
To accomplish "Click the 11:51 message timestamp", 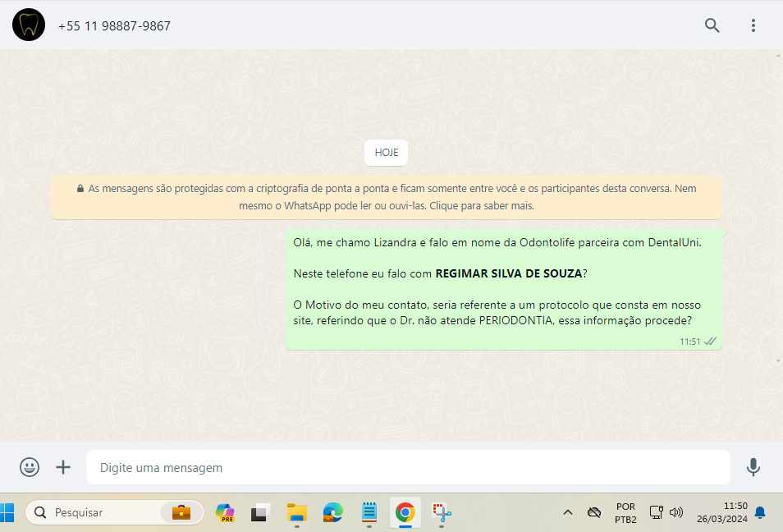I will click(x=689, y=342).
